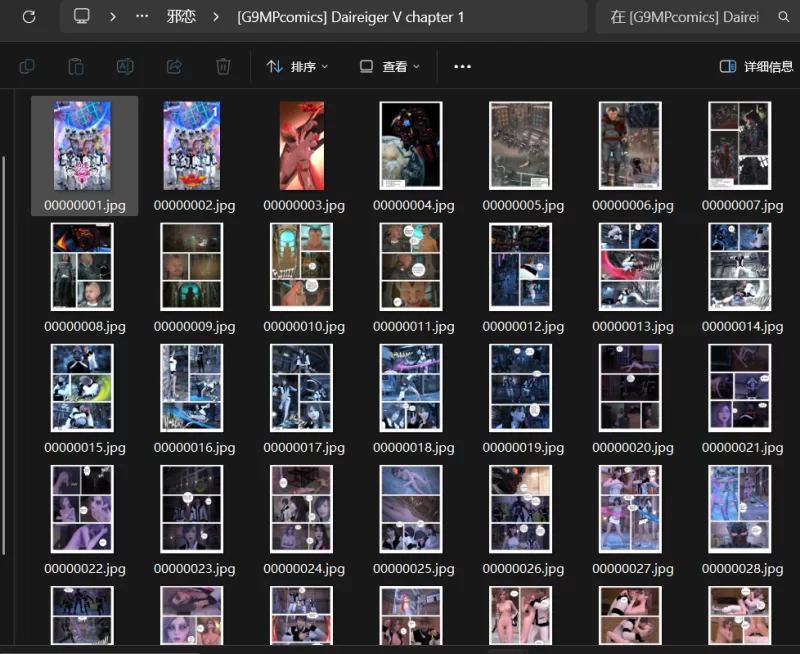Select the 00000019.jpg thumbnail
The width and height of the screenshot is (800, 654).
pyautogui.click(x=520, y=388)
